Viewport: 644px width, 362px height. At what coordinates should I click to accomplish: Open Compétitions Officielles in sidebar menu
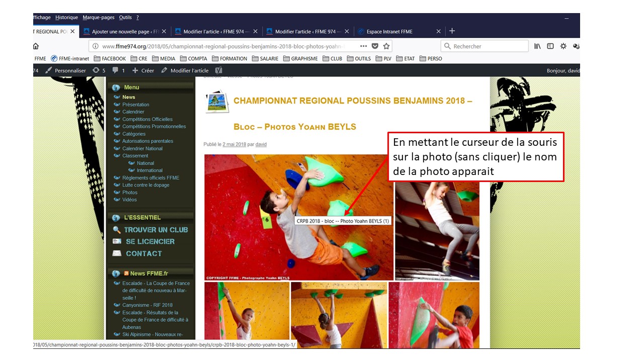tap(147, 119)
